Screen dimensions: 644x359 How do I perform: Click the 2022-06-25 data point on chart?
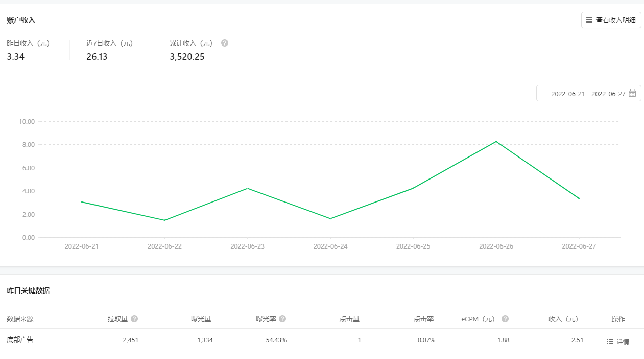pyautogui.click(x=413, y=188)
